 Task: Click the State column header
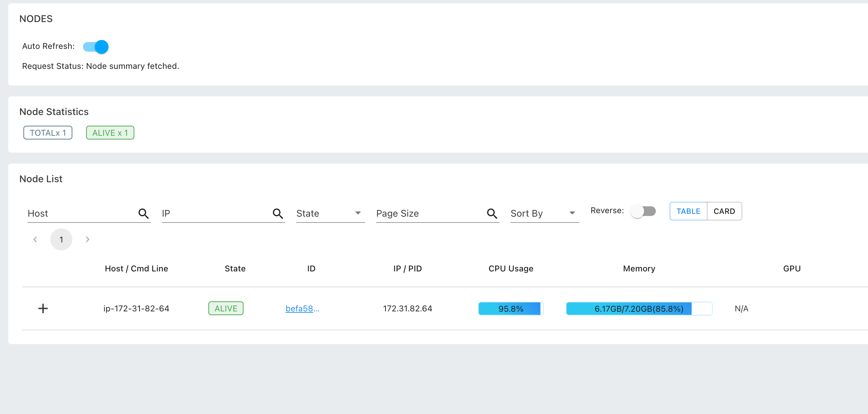point(235,269)
